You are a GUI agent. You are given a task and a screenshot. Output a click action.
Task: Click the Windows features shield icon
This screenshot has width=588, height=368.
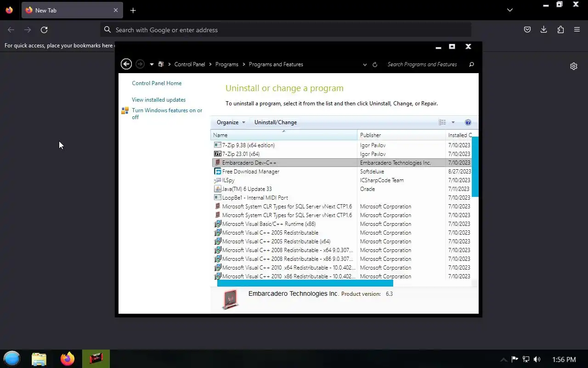pyautogui.click(x=124, y=110)
